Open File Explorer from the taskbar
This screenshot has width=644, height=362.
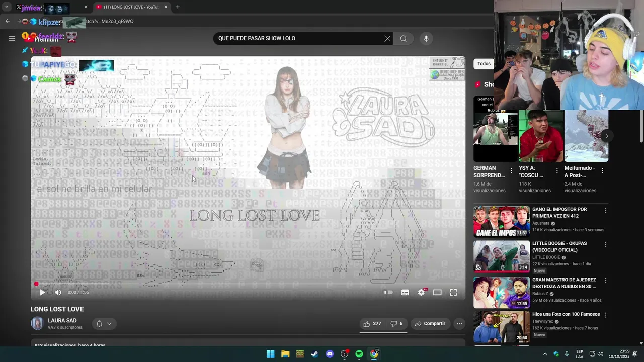[x=285, y=354]
